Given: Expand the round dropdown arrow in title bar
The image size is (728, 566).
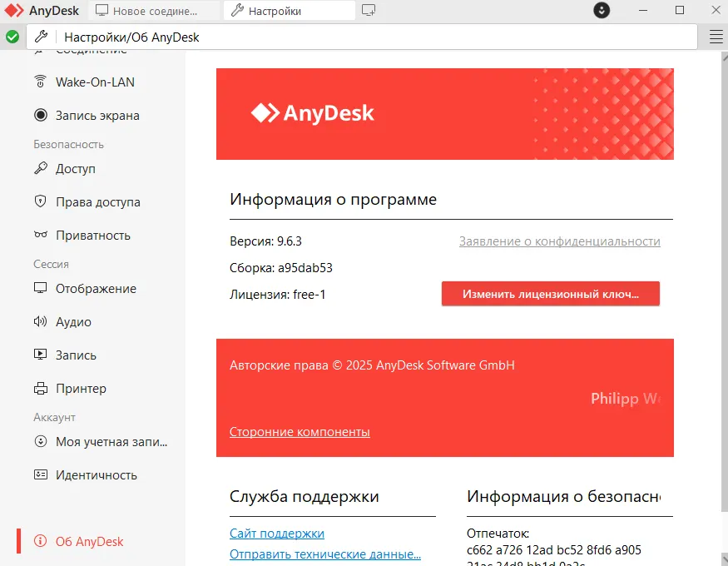Looking at the screenshot, I should click(x=602, y=11).
